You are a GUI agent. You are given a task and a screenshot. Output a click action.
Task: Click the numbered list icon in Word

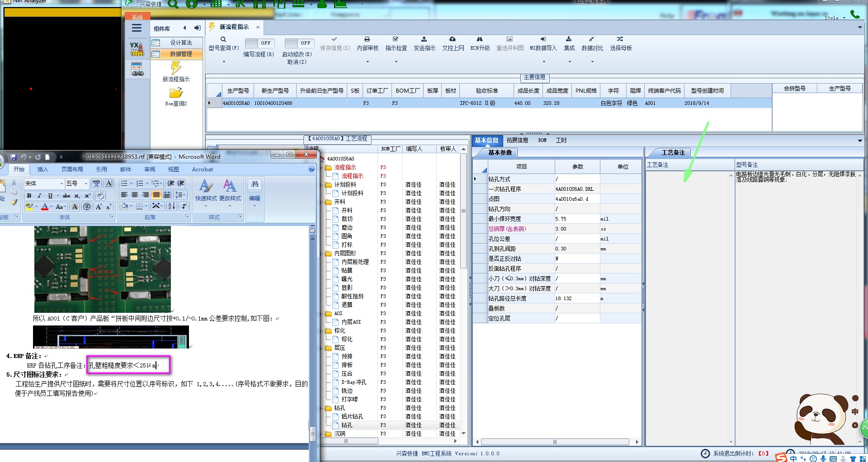pyautogui.click(x=140, y=184)
